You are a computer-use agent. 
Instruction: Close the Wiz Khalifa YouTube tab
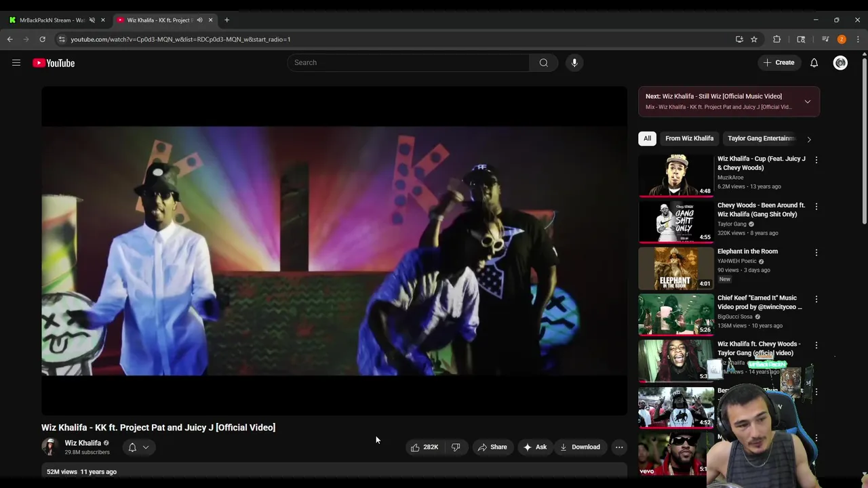(210, 20)
